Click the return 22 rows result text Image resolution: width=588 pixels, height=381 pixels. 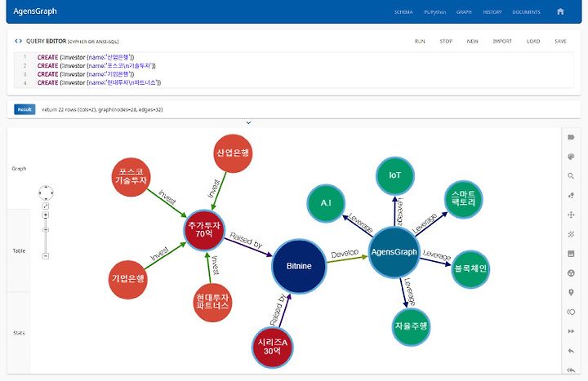pos(102,110)
